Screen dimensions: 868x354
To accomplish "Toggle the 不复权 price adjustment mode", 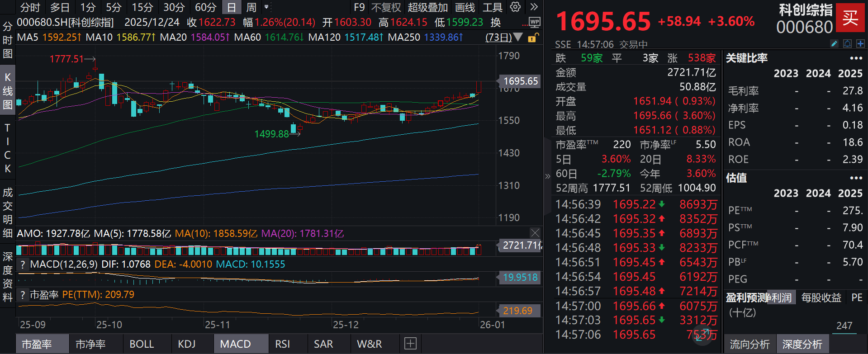I will [x=386, y=7].
